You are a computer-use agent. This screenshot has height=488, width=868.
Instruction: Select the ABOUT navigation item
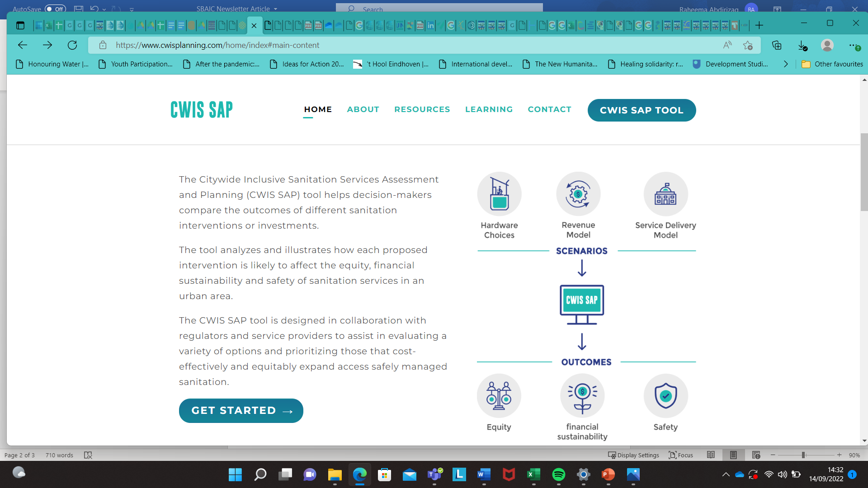pos(363,109)
